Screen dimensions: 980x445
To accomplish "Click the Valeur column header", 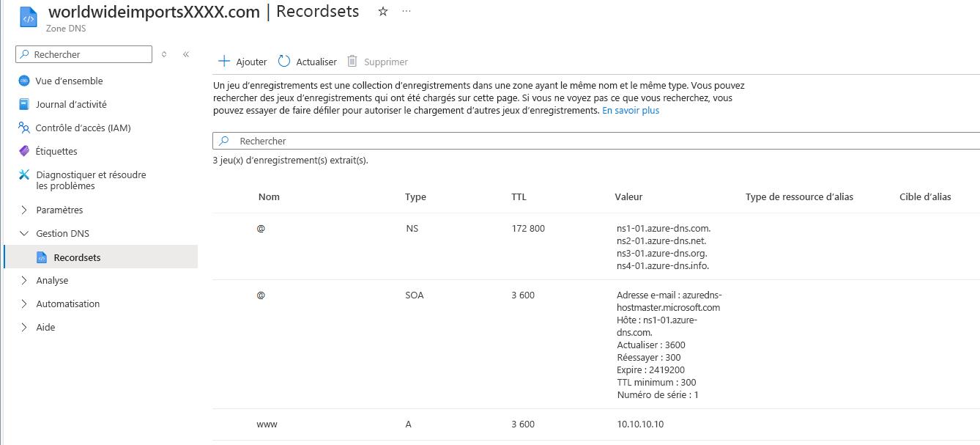I will point(628,196).
